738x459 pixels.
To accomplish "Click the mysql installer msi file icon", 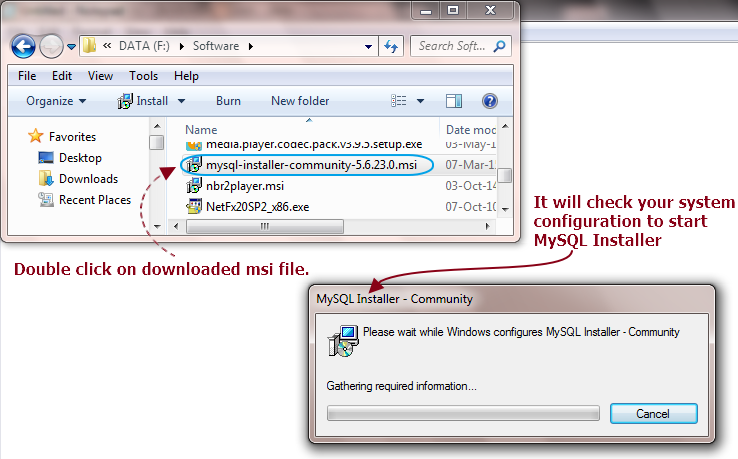I will click(194, 165).
